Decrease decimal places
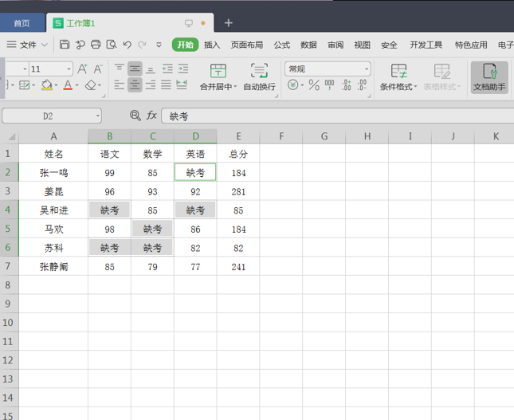This screenshot has width=514, height=420. click(362, 85)
